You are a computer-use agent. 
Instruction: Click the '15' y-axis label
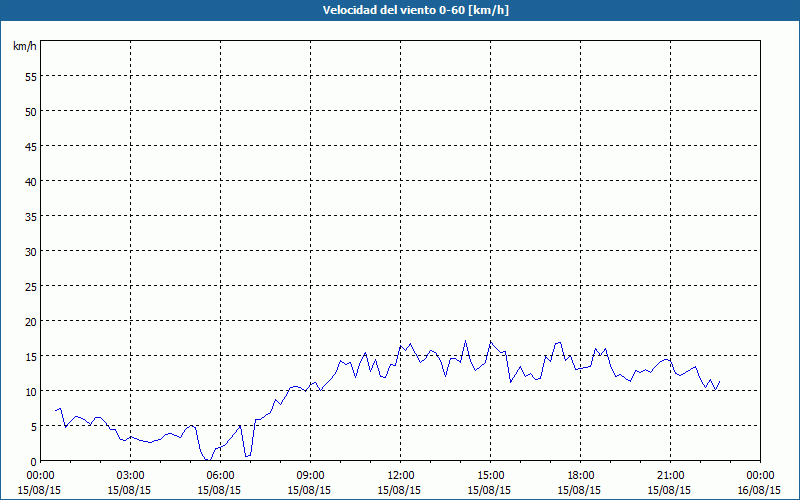(31, 356)
